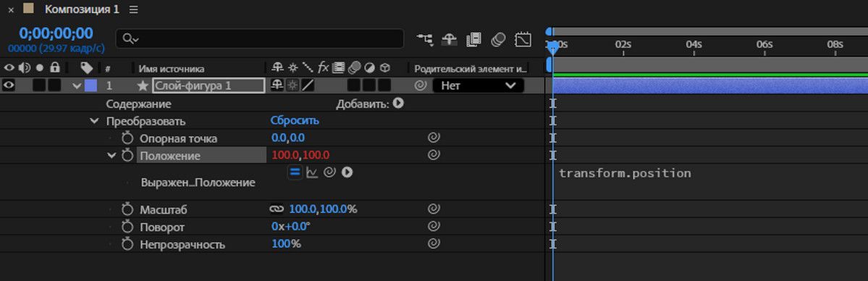Toggle continuously rasterize switch on Слой-фигура 1
868x281 pixels.
[x=292, y=85]
